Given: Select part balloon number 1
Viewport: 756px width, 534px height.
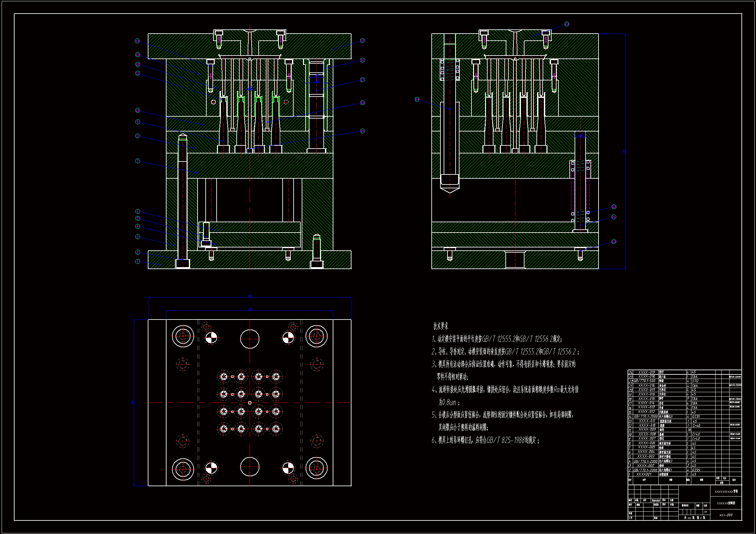Looking at the screenshot, I should (x=137, y=262).
